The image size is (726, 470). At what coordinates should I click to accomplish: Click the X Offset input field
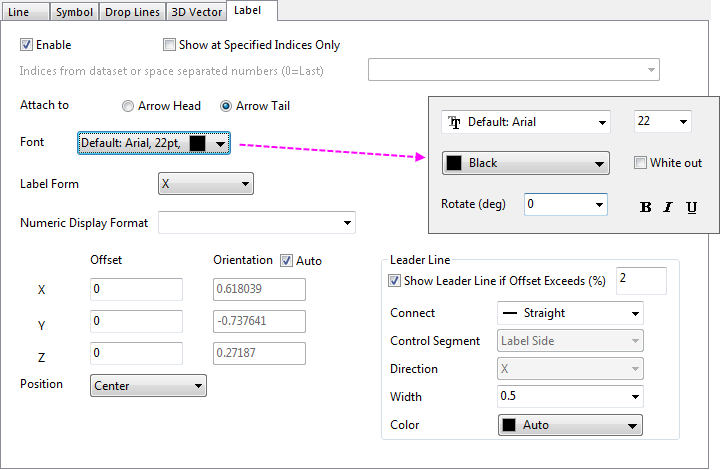click(136, 289)
